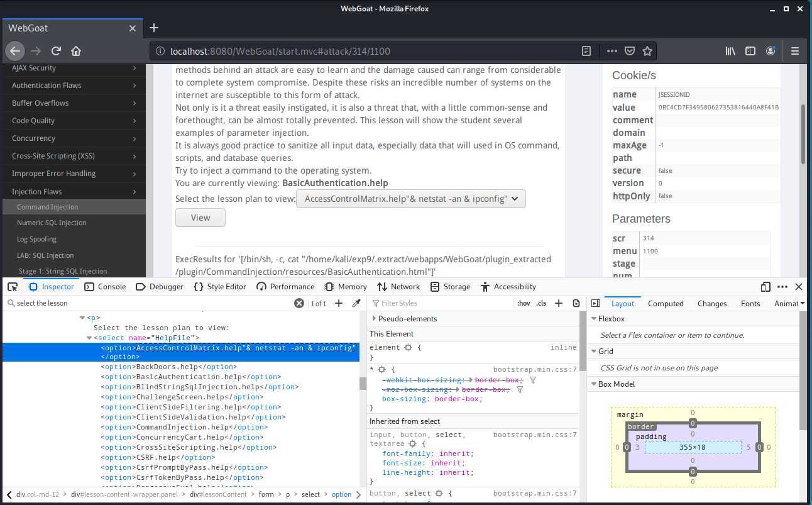Image resolution: width=812 pixels, height=505 pixels.
Task: Go back using the Firefox back arrow
Action: [x=15, y=51]
